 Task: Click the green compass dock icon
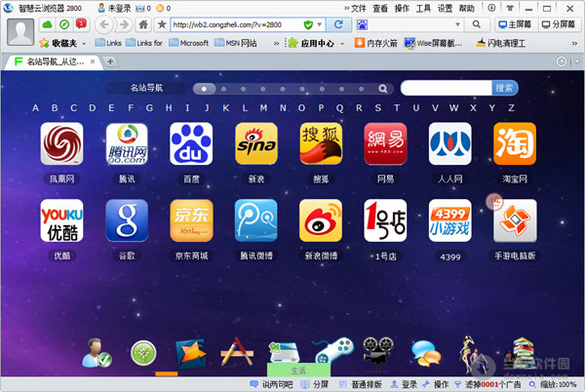143,353
